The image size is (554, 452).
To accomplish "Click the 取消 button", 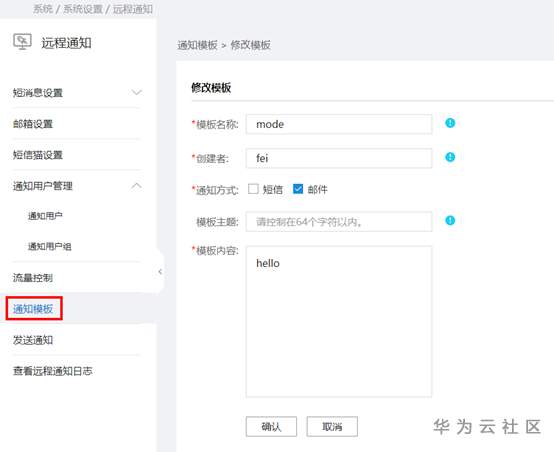I will pyautogui.click(x=332, y=427).
